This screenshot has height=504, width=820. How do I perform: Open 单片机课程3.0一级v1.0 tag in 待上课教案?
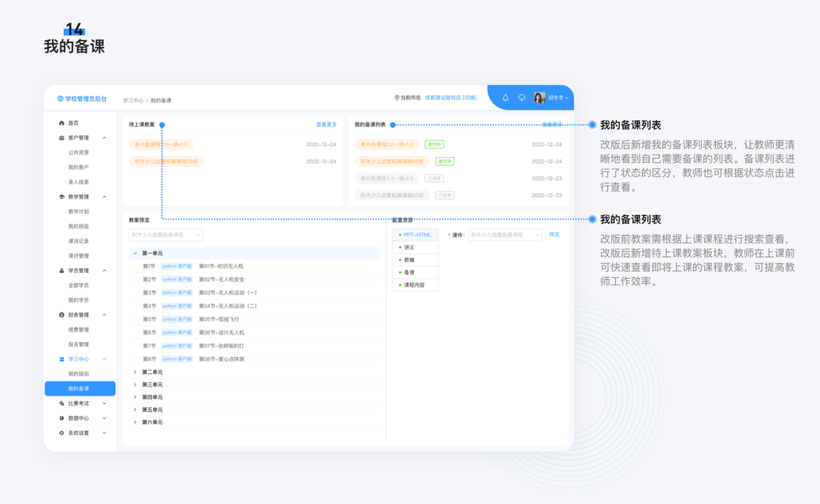[161, 144]
